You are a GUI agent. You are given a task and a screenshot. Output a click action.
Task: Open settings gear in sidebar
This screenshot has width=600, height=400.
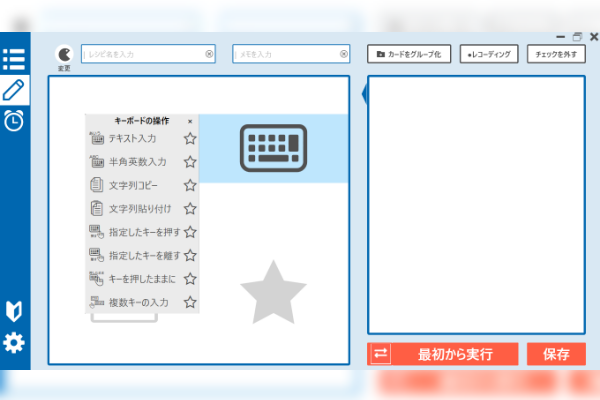(x=14, y=343)
